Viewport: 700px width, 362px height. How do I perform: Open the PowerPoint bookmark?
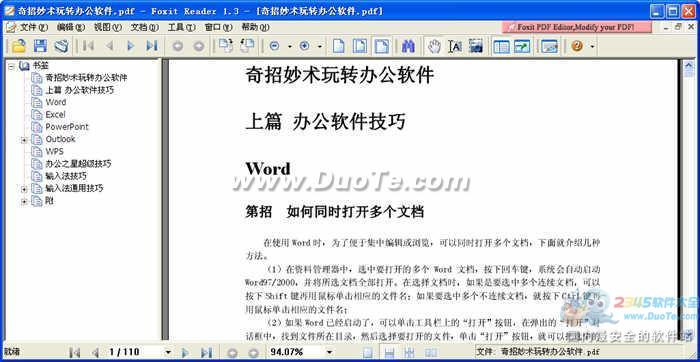pyautogui.click(x=67, y=127)
